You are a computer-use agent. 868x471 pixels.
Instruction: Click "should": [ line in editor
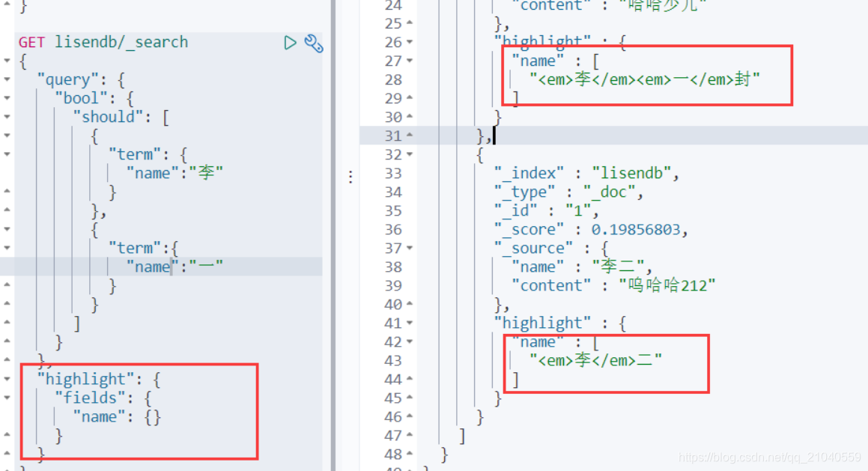[x=121, y=118]
